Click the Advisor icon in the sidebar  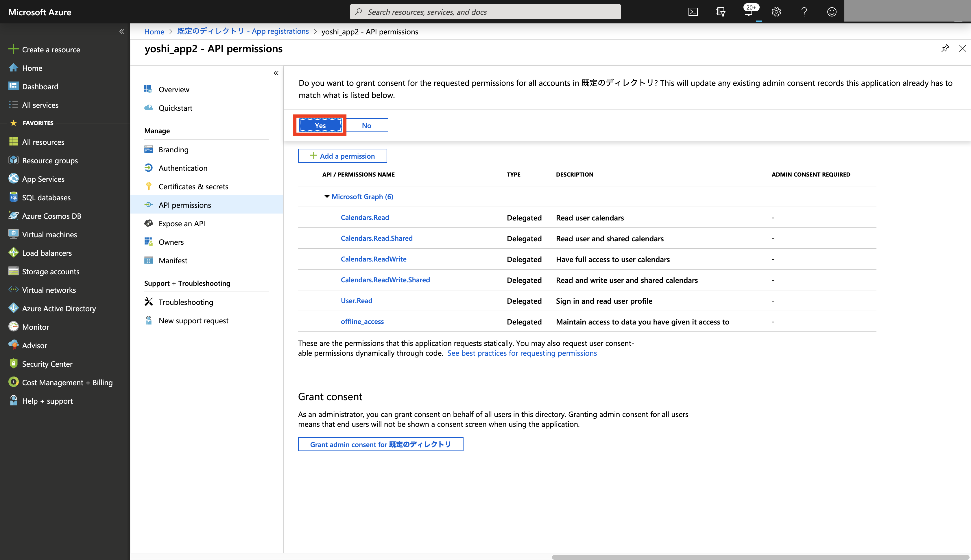pos(14,345)
